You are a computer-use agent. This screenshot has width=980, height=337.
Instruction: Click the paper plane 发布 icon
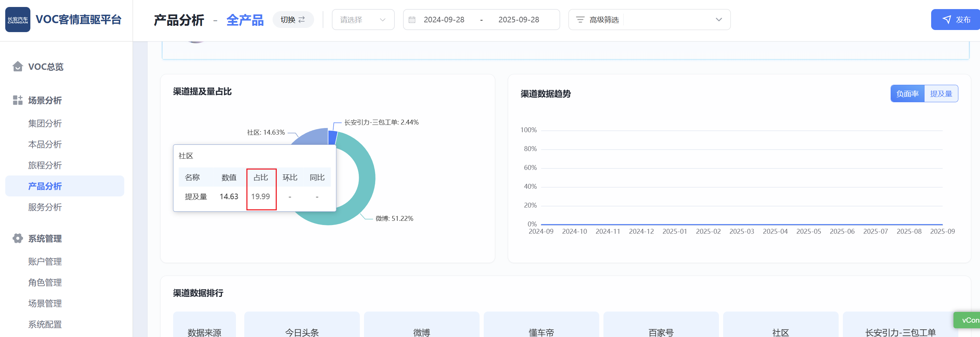click(x=946, y=20)
